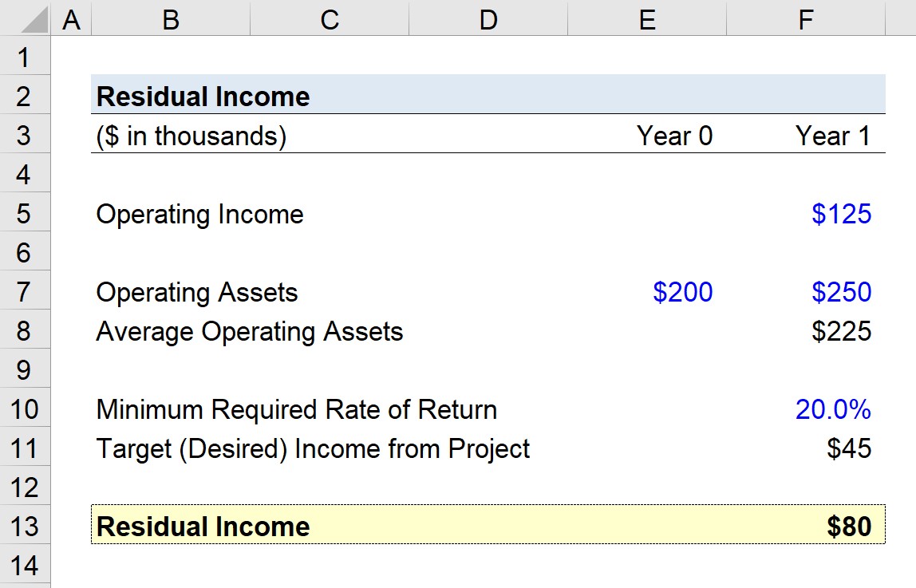This screenshot has width=916, height=588.
Task: Select column E header
Action: click(646, 18)
